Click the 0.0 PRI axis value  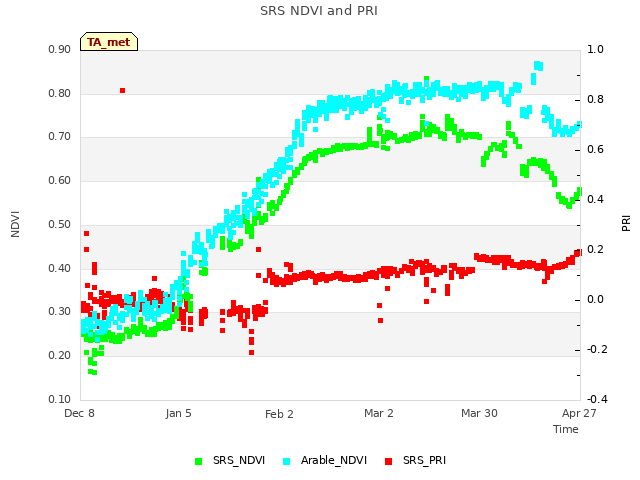595,300
